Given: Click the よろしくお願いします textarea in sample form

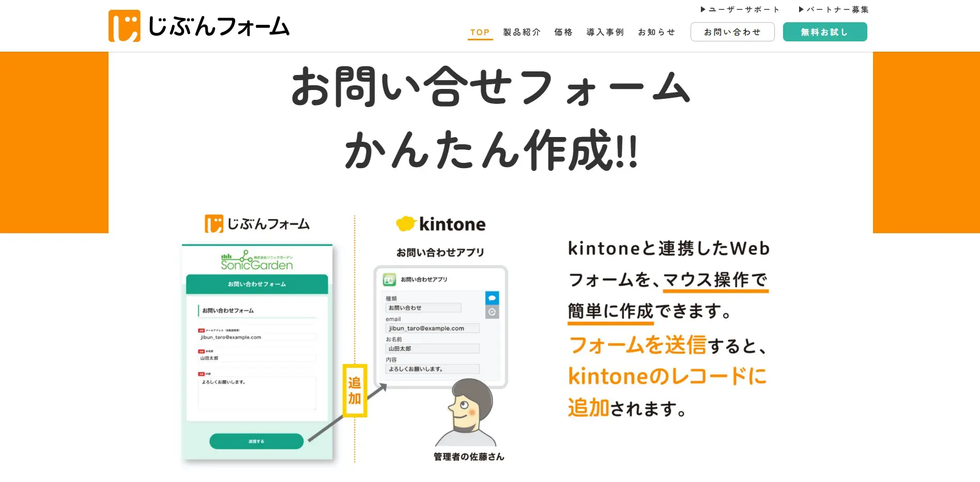Looking at the screenshot, I should 257,393.
